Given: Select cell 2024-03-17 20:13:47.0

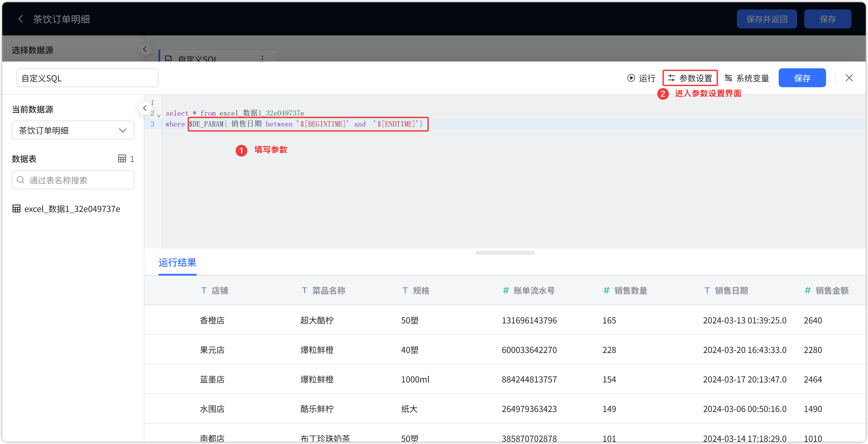Looking at the screenshot, I should tap(745, 379).
